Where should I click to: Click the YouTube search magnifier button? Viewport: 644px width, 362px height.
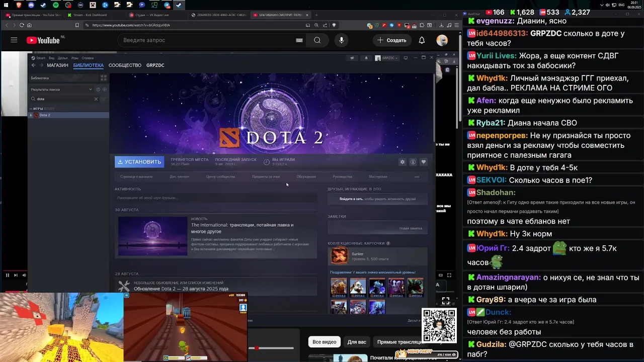[317, 40]
